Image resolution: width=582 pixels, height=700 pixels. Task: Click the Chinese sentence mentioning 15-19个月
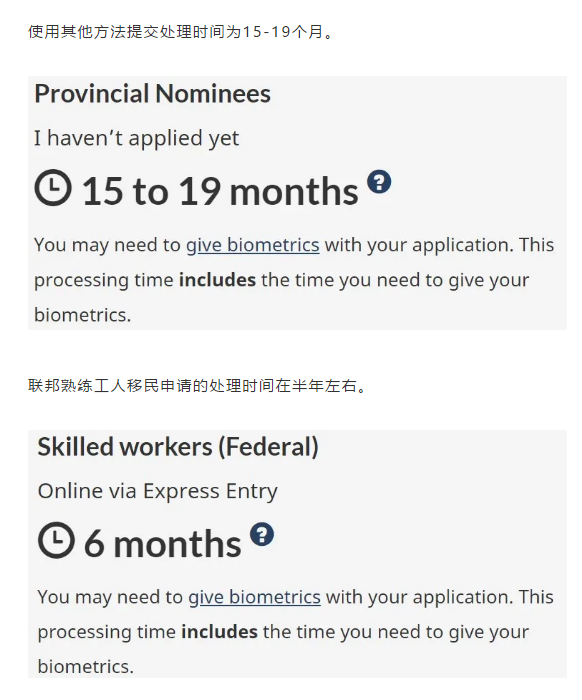(180, 32)
